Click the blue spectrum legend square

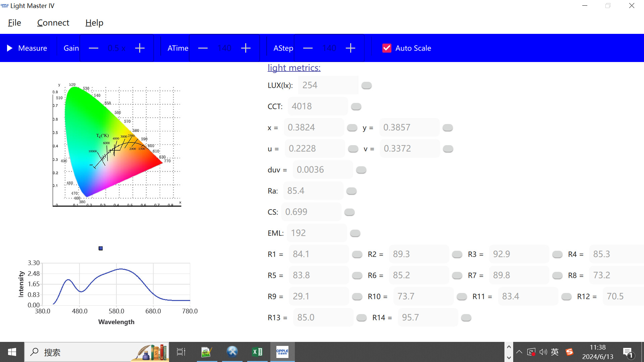click(101, 248)
